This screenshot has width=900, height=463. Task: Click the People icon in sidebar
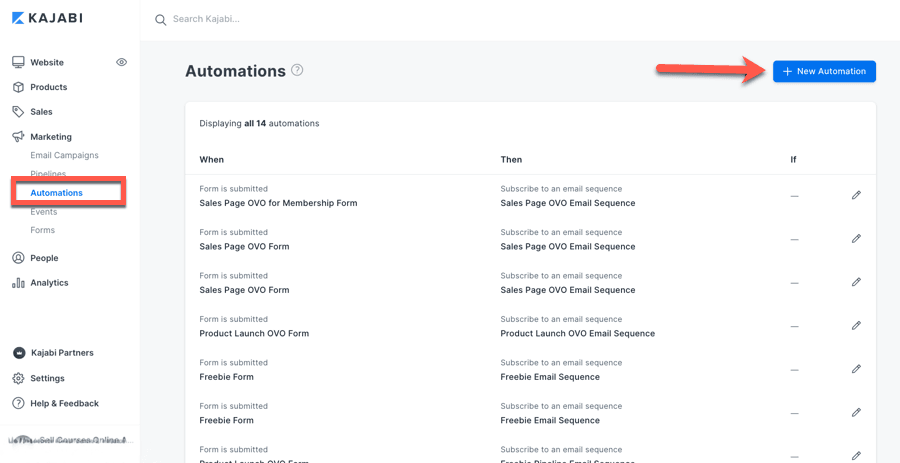click(18, 258)
